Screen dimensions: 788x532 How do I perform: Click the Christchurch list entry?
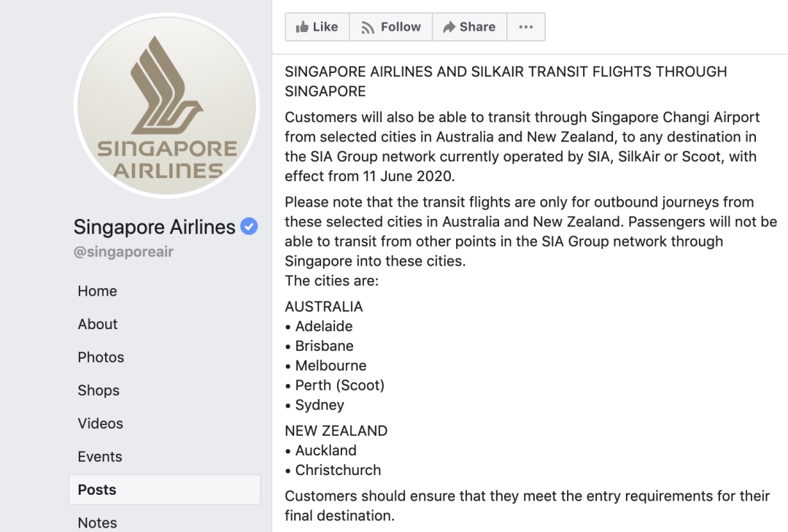point(338,471)
